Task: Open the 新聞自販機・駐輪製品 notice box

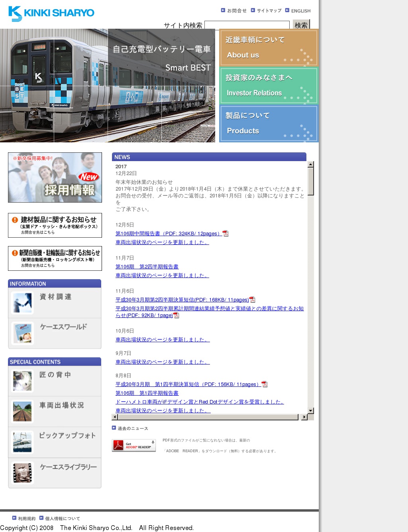Action: click(x=55, y=258)
